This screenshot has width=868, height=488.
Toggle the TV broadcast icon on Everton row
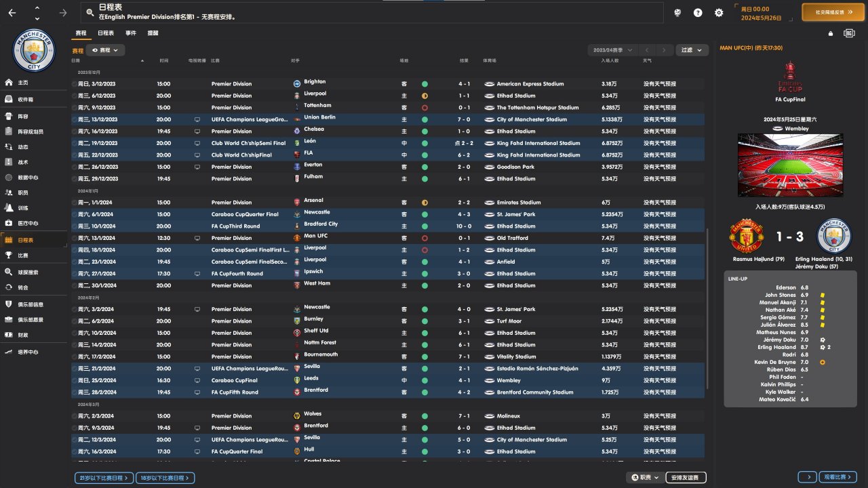[x=197, y=167]
